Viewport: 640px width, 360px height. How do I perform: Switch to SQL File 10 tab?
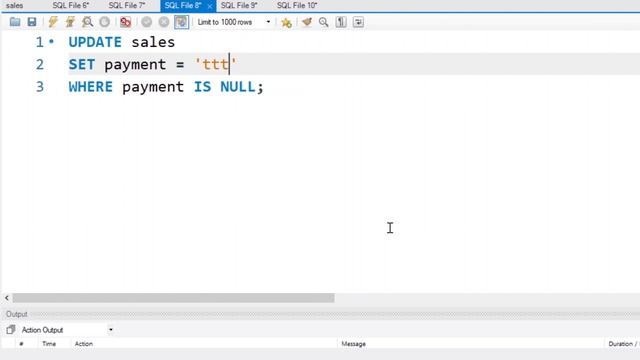(297, 6)
